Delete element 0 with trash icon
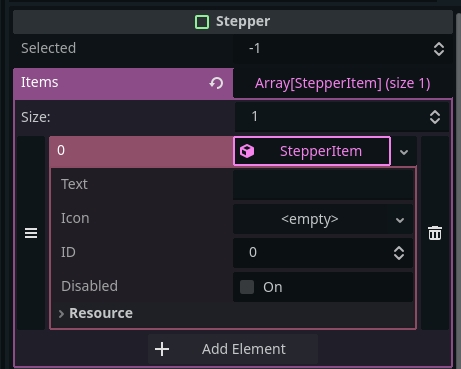The height and width of the screenshot is (369, 461). (435, 233)
